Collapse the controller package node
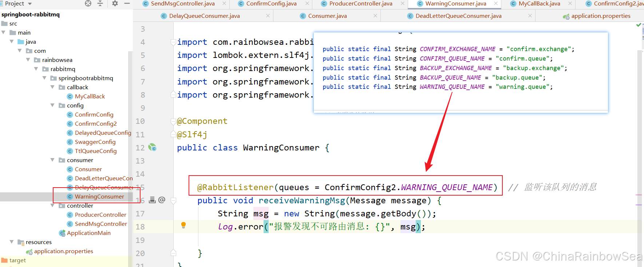The width and height of the screenshot is (644, 267). click(53, 205)
